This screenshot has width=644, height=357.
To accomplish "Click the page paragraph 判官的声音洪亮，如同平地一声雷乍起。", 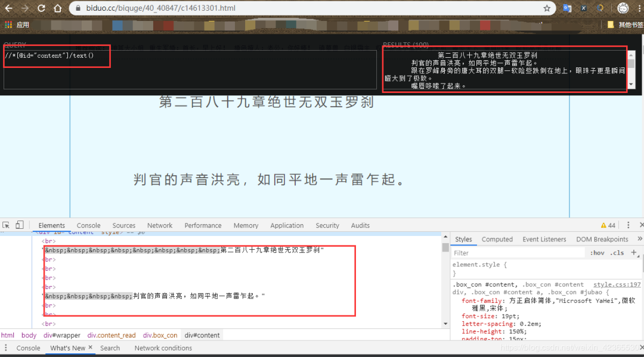I will point(270,180).
